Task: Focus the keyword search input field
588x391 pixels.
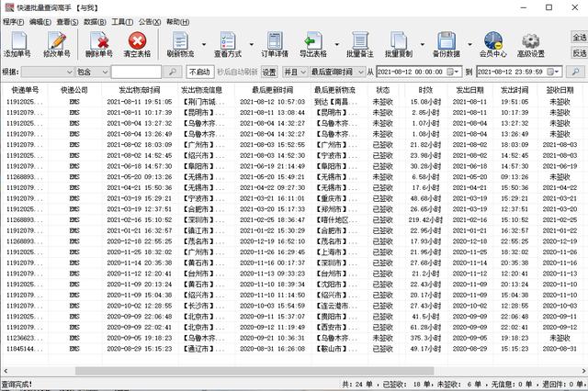Action: tap(136, 72)
